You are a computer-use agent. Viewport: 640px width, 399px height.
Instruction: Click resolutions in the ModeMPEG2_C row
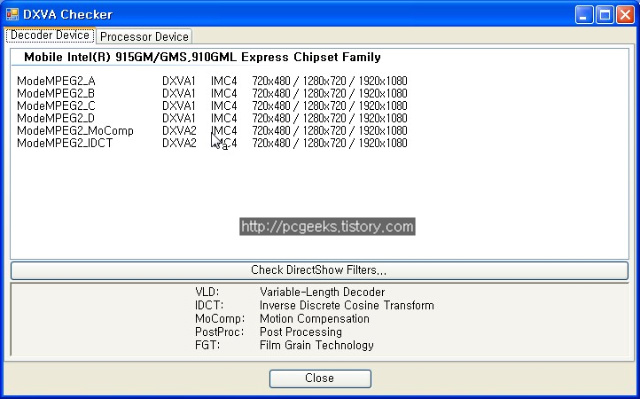coord(330,106)
